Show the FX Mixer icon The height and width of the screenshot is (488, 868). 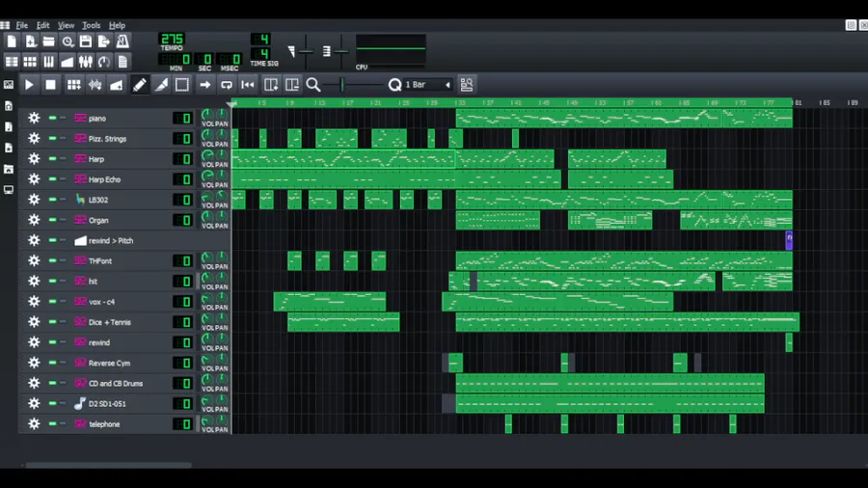click(85, 62)
